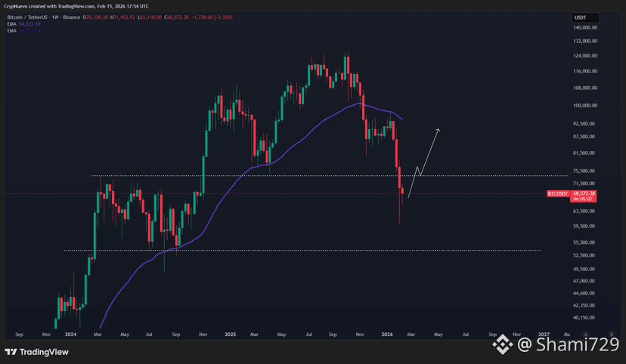Click the 55,500.00 price axis label
Image resolution: width=626 pixels, height=364 pixels.
click(586, 242)
